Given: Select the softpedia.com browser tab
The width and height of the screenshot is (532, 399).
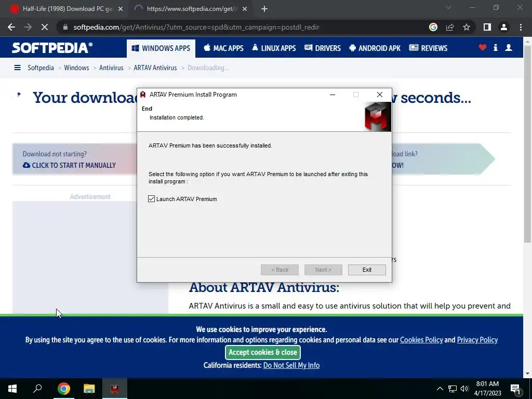Looking at the screenshot, I should (x=192, y=9).
